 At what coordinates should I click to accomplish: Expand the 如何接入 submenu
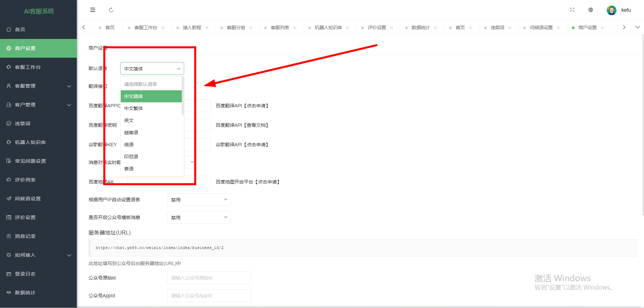tap(69, 255)
